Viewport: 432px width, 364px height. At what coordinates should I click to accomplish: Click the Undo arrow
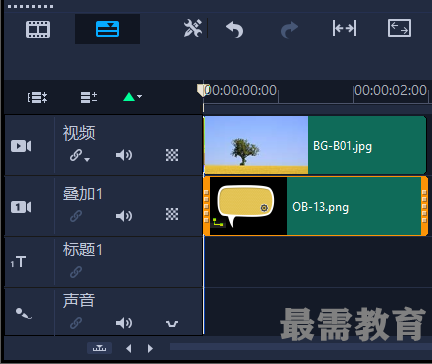pos(235,29)
